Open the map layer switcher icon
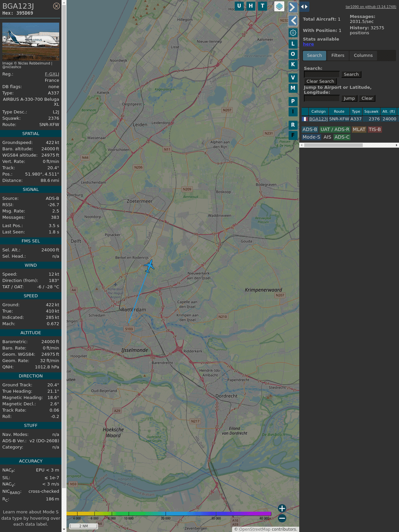The height and width of the screenshot is (532, 399). pyautogui.click(x=279, y=6)
